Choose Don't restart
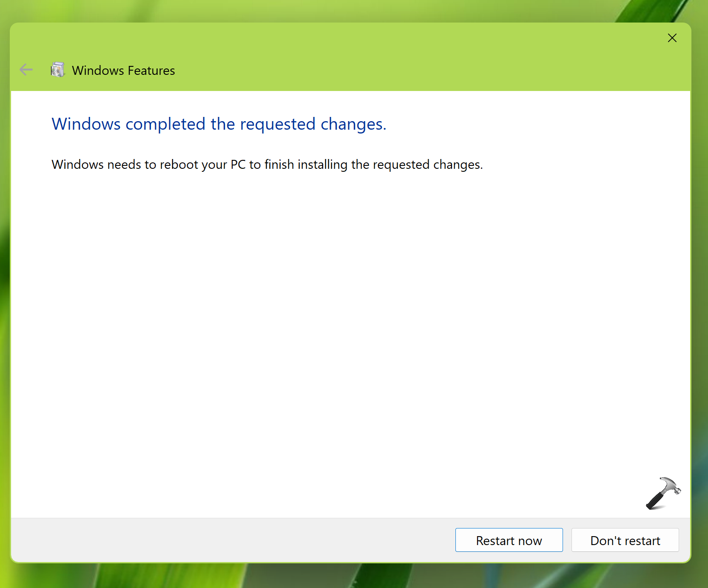This screenshot has height=588, width=708. [625, 540]
